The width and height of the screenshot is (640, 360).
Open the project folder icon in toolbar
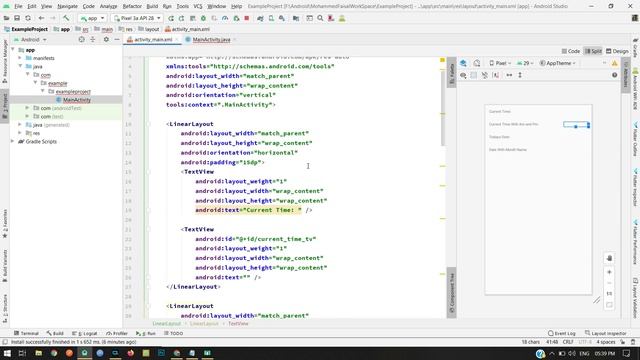6,18
